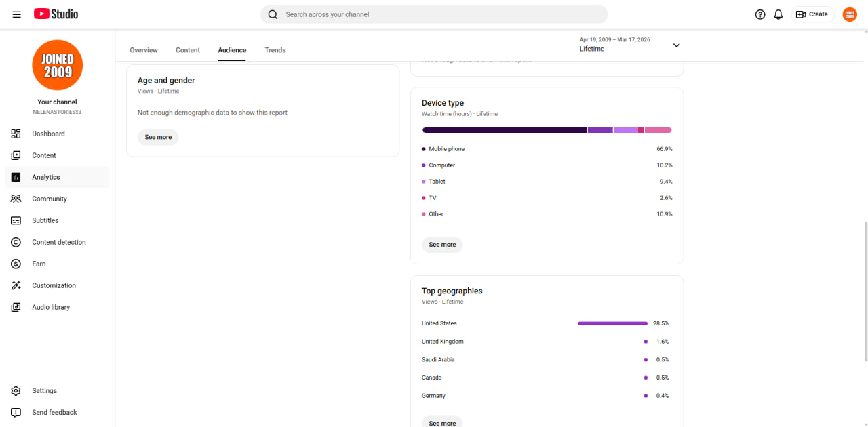Click the search across your channel field

pos(434,14)
